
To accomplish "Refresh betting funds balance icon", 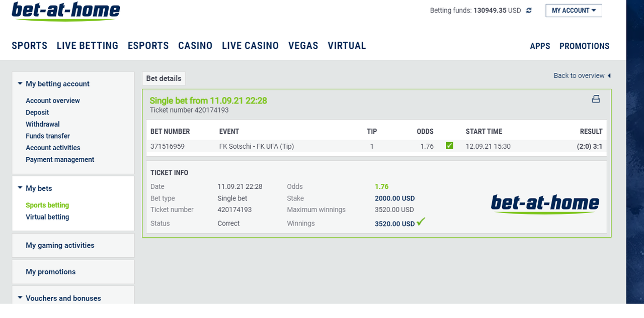I will (529, 11).
